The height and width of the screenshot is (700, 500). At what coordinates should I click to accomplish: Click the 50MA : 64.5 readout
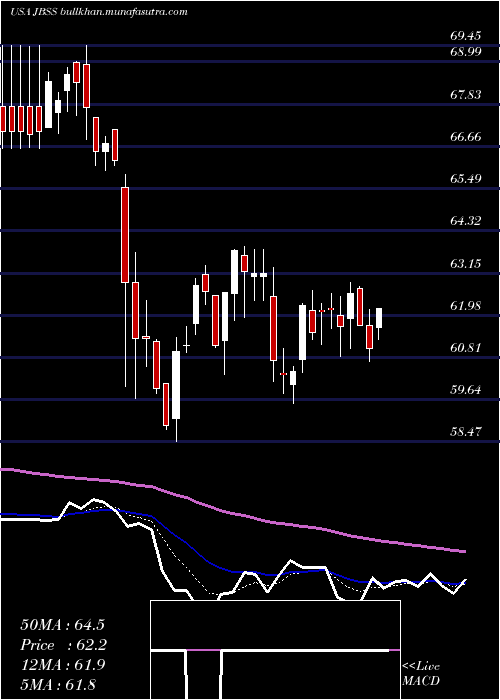click(58, 625)
